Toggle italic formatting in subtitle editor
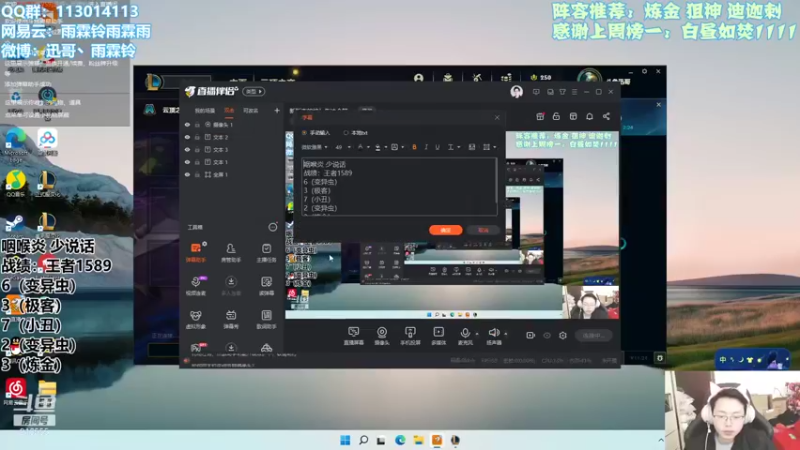 [x=426, y=147]
